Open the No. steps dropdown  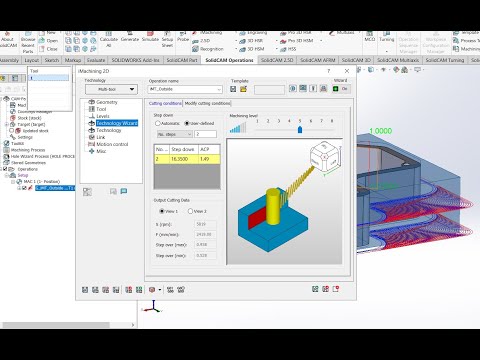tap(175, 134)
